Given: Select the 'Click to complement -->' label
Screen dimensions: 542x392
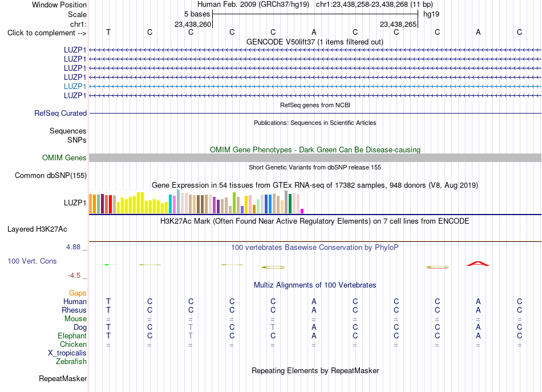Looking at the screenshot, I should coord(47,33).
